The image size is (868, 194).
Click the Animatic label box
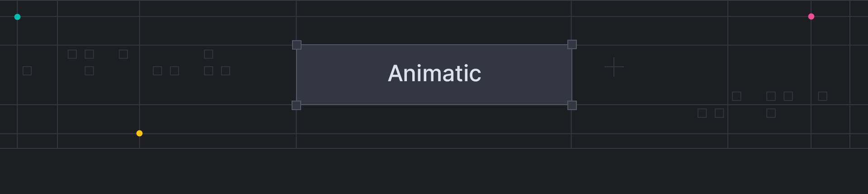point(434,74)
